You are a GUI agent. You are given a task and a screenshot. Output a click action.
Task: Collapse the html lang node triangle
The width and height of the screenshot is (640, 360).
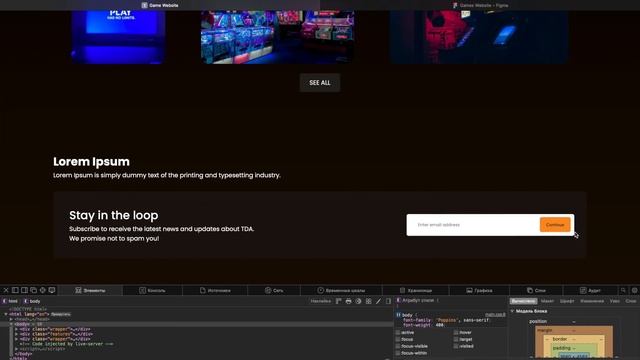coord(6,314)
